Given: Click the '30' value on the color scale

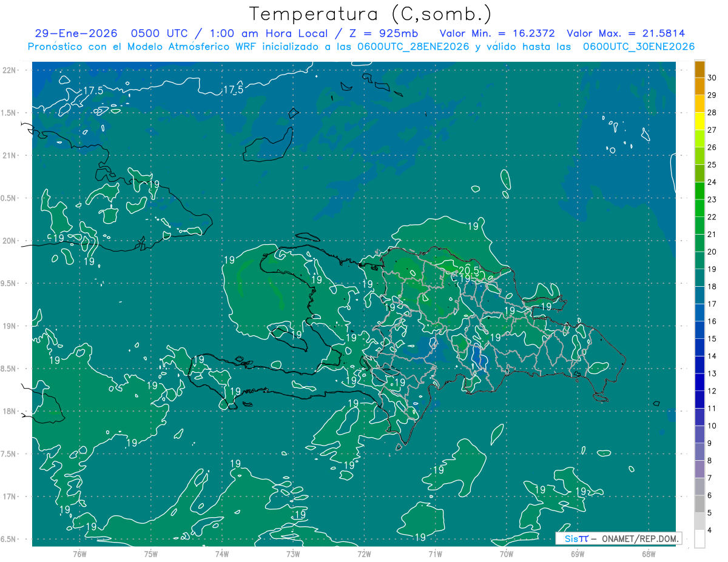Looking at the screenshot, I should pos(712,77).
